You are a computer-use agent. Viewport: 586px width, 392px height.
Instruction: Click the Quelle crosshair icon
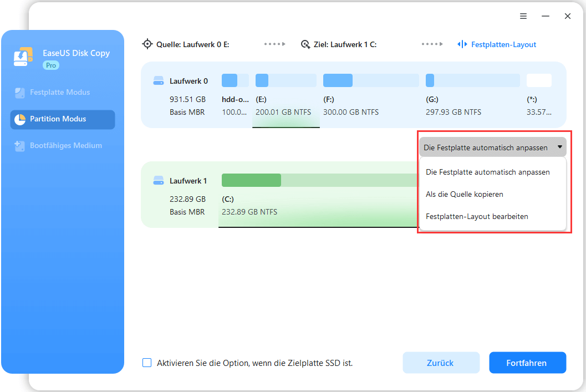click(147, 44)
